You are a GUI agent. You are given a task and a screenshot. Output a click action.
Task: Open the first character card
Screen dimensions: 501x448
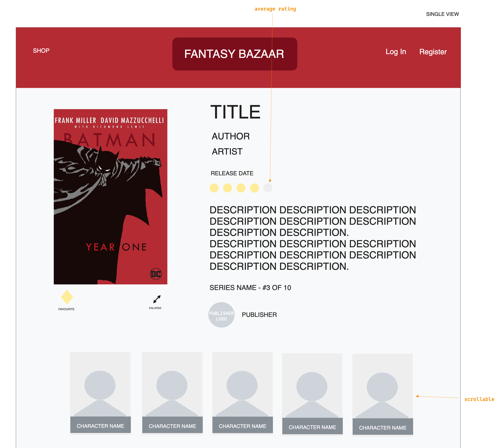coord(100,393)
